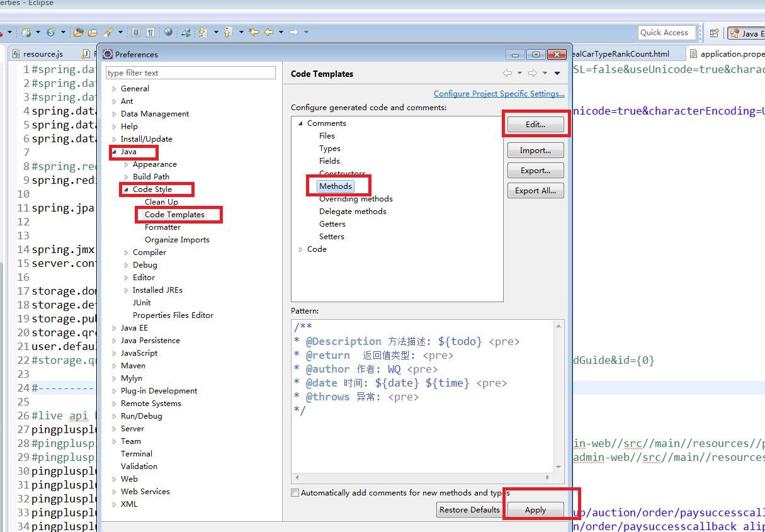Select the Types template entry

coord(330,149)
